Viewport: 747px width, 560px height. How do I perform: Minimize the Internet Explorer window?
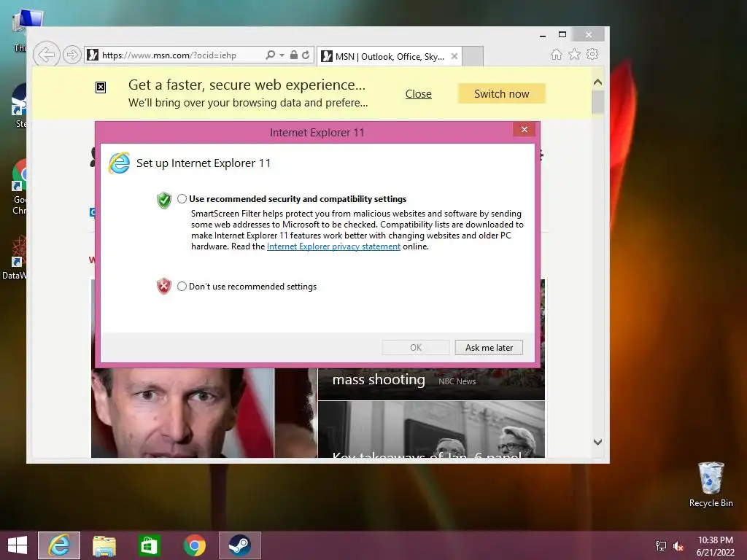(x=543, y=35)
